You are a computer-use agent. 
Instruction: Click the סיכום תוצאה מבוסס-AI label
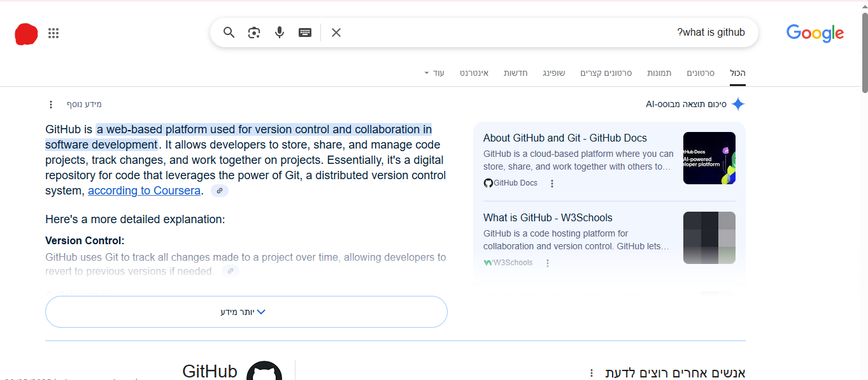[686, 105]
